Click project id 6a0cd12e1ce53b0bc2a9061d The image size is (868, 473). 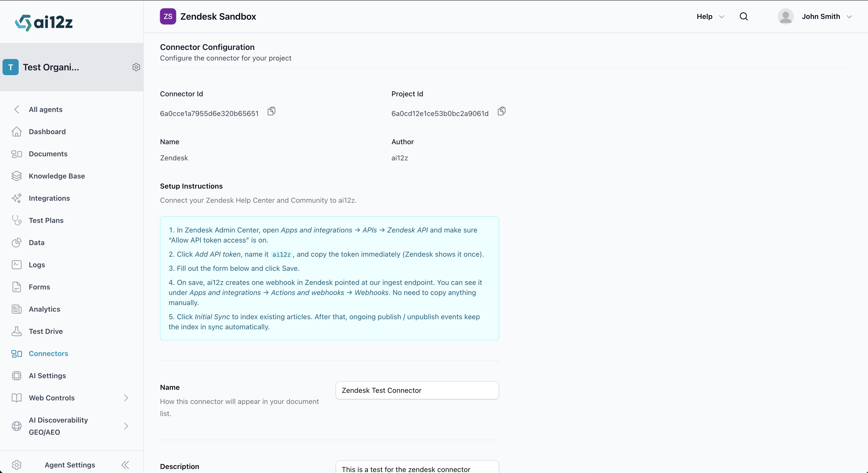point(440,113)
